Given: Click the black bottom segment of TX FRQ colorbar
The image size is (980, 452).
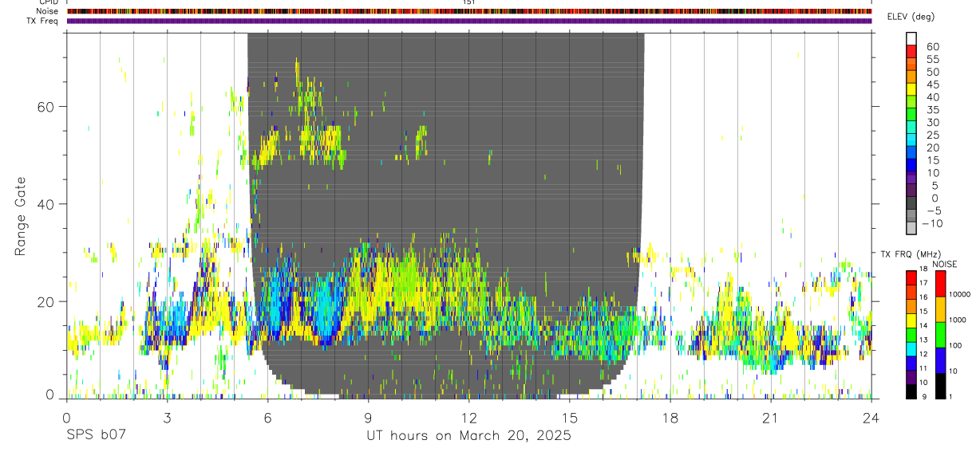Looking at the screenshot, I should (x=911, y=391).
